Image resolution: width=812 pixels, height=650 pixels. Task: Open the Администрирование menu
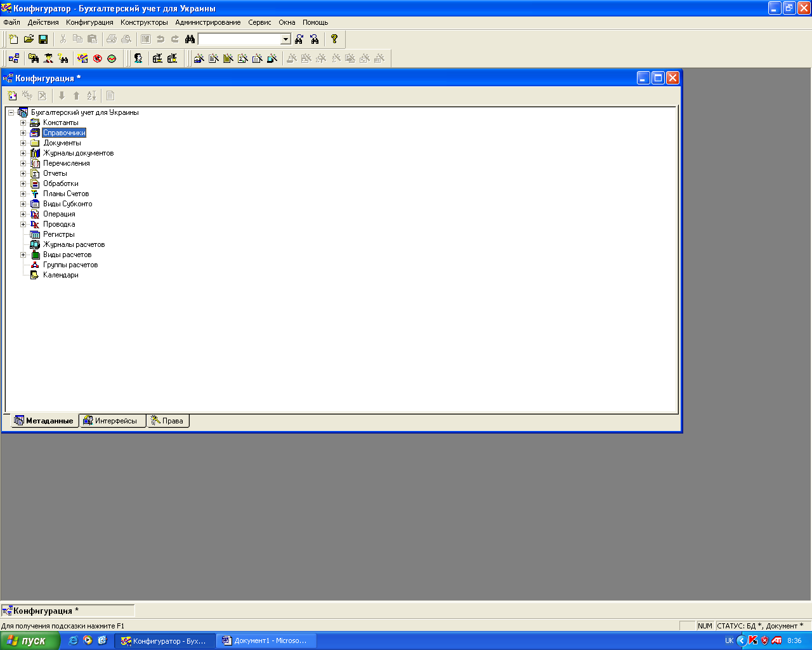click(x=208, y=22)
